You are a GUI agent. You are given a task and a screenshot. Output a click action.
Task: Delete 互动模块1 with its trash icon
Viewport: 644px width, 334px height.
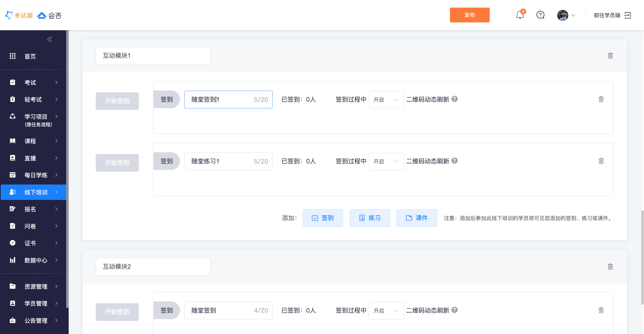pos(610,55)
